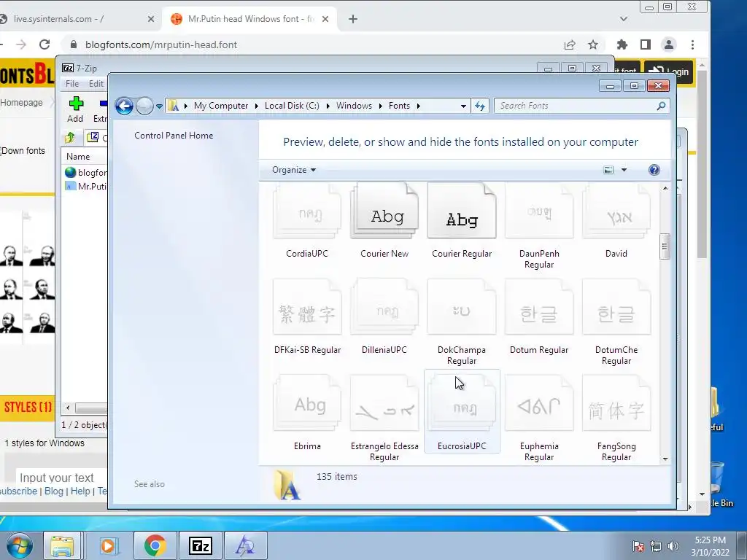Open the Courier New font family icon
The width and height of the screenshot is (747, 560).
(x=384, y=212)
